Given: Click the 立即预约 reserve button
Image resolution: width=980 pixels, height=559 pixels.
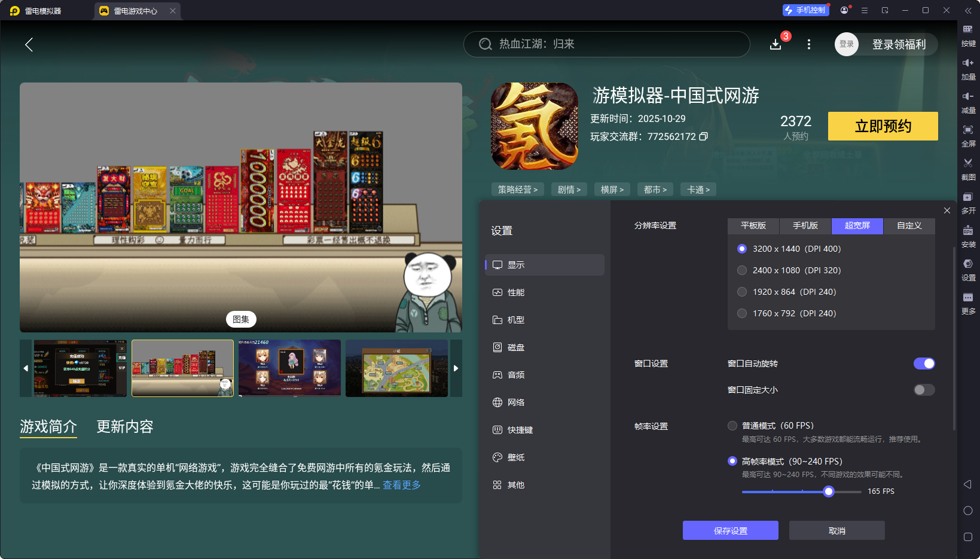Looking at the screenshot, I should 883,126.
